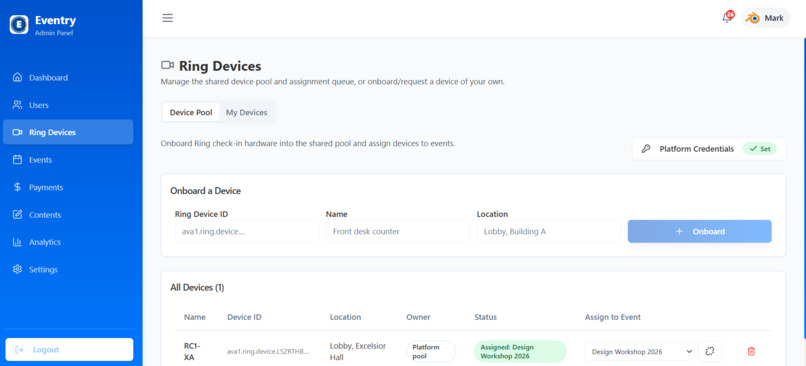Click the avatar icon next to Mark
The height and width of the screenshot is (366, 806).
753,18
